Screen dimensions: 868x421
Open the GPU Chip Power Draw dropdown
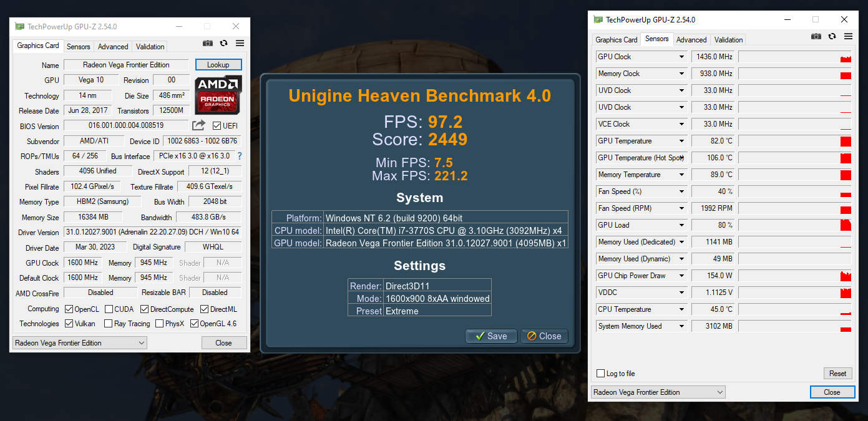[x=681, y=276]
